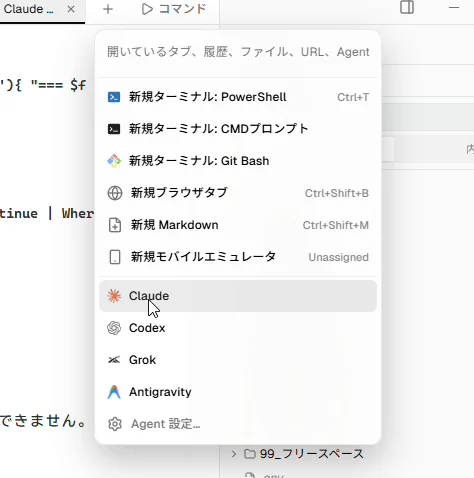Open Agent 設定… settings entry
The height and width of the screenshot is (478, 474).
point(238,424)
